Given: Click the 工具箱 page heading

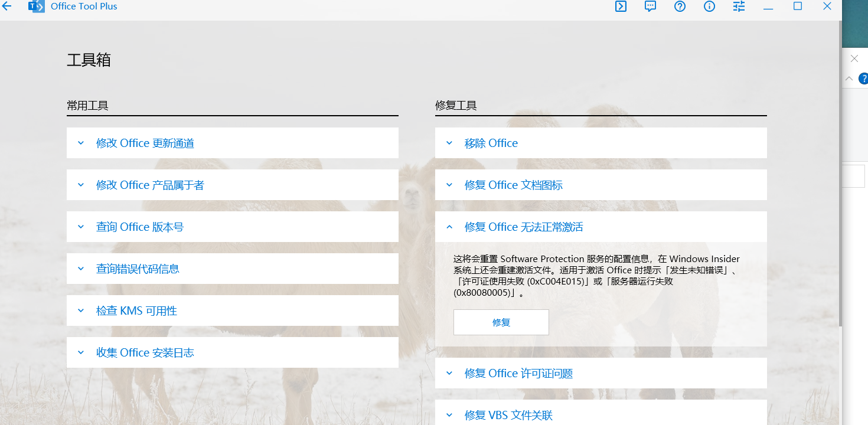Looking at the screenshot, I should pyautogui.click(x=89, y=60).
